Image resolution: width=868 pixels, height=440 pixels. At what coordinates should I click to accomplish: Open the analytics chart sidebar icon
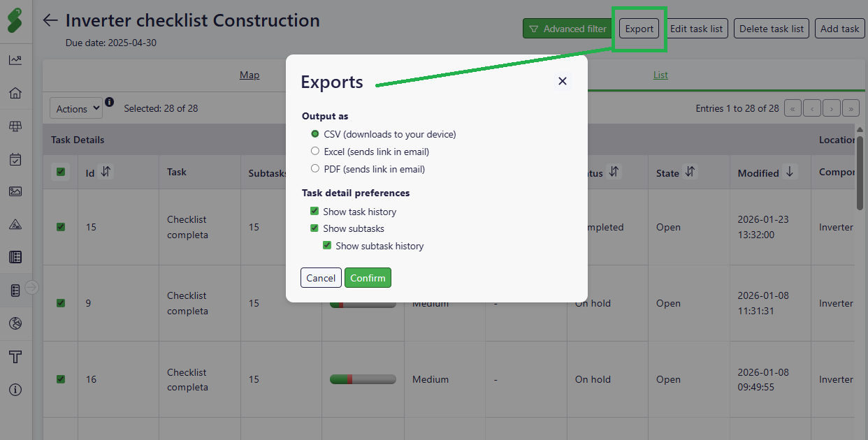[x=15, y=60]
